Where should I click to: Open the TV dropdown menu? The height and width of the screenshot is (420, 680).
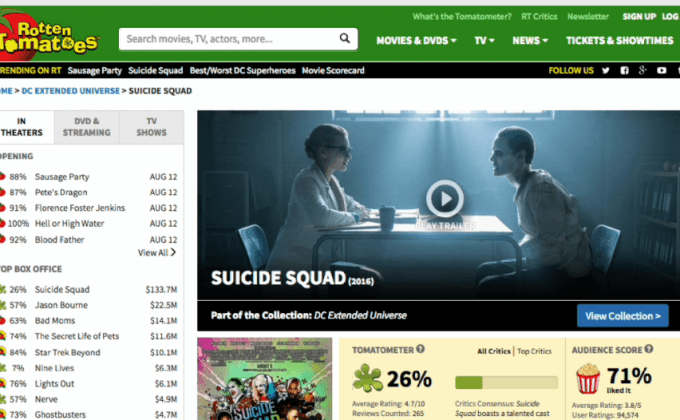485,41
